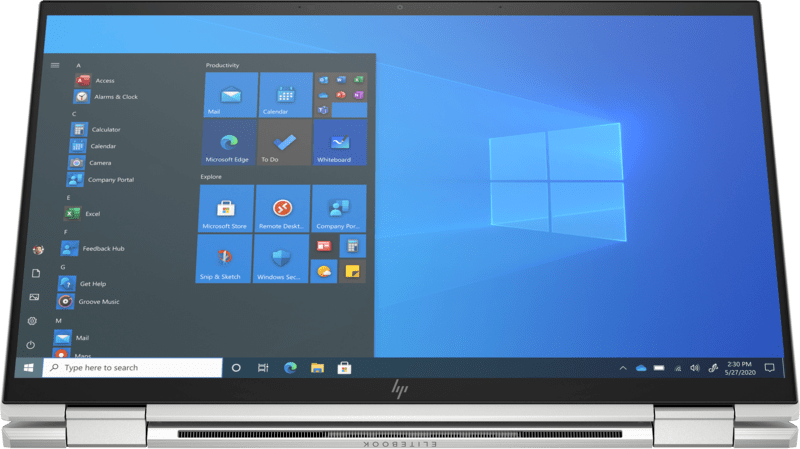Launch Excel from the app list
The width and height of the screenshot is (800, 449).
point(83,214)
